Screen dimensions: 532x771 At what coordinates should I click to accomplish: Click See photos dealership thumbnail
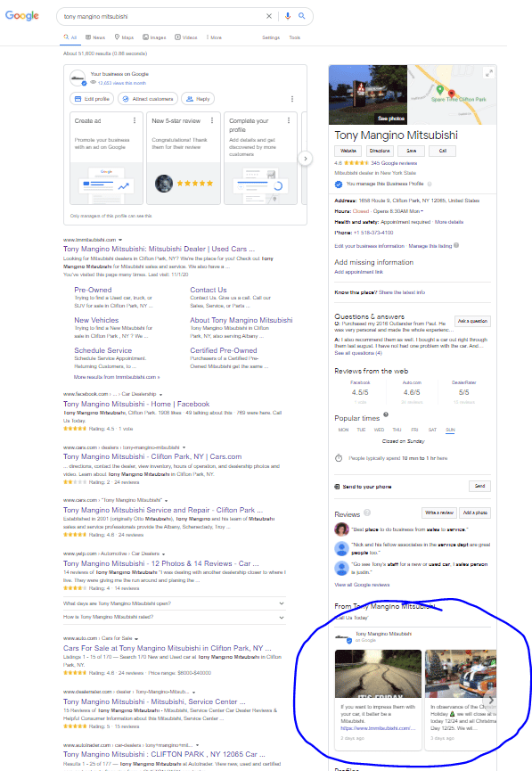368,94
